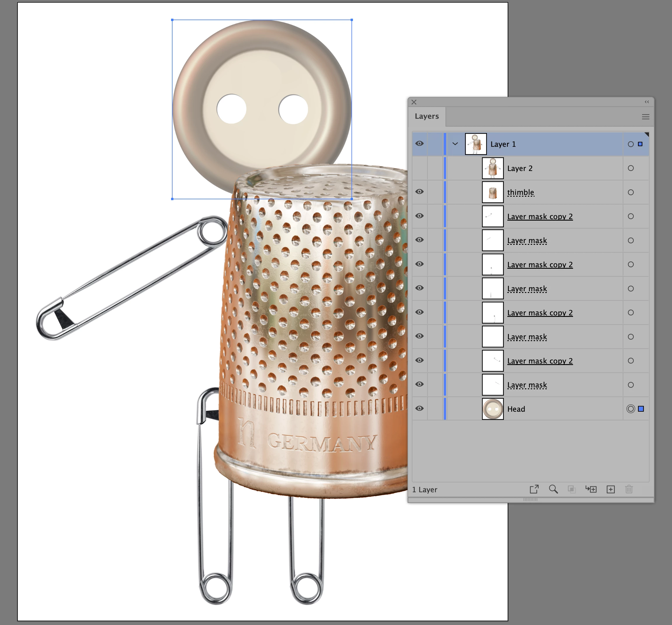
Task: Click the target circle of the Head layer
Action: [x=631, y=409]
